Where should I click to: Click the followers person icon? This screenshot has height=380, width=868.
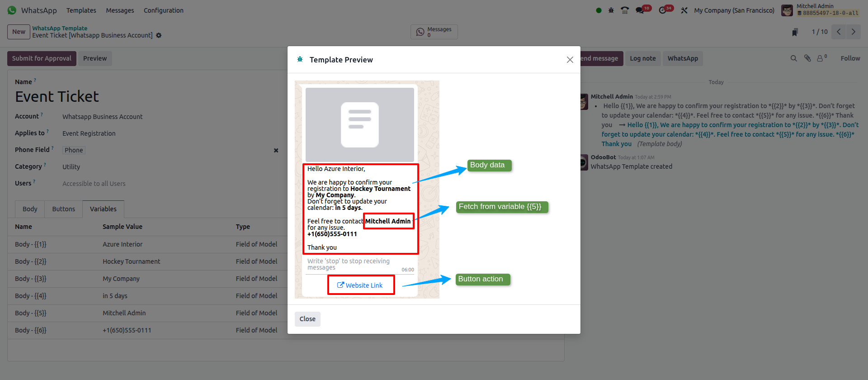[821, 58]
